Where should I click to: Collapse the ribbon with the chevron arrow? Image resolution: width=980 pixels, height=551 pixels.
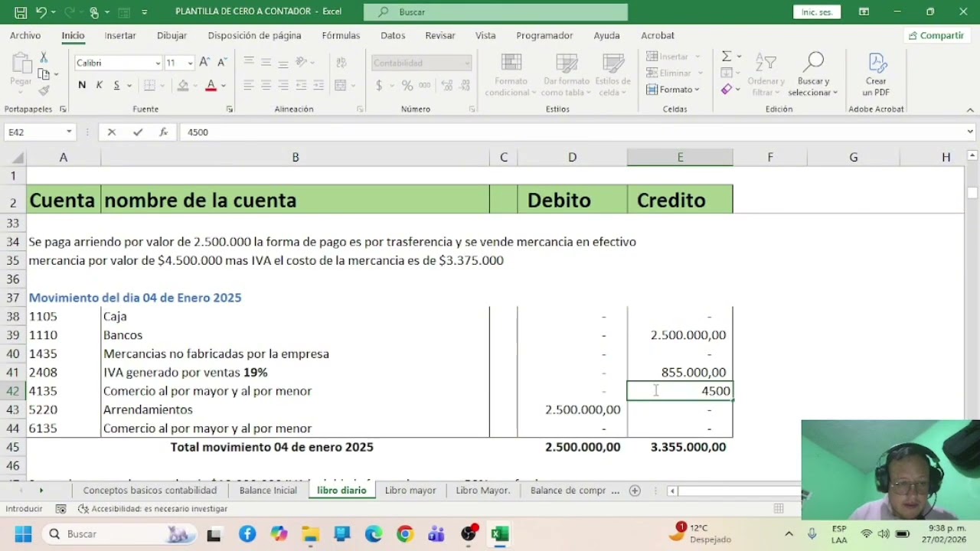[x=970, y=110]
